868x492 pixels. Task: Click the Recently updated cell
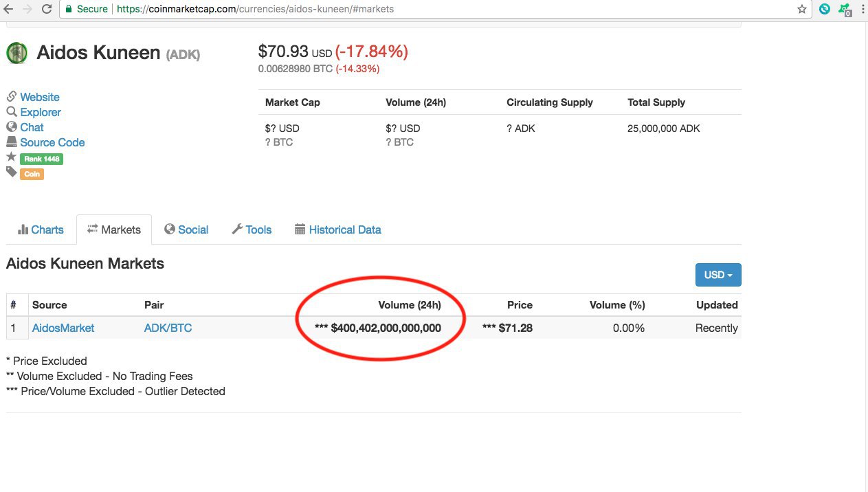[717, 328]
